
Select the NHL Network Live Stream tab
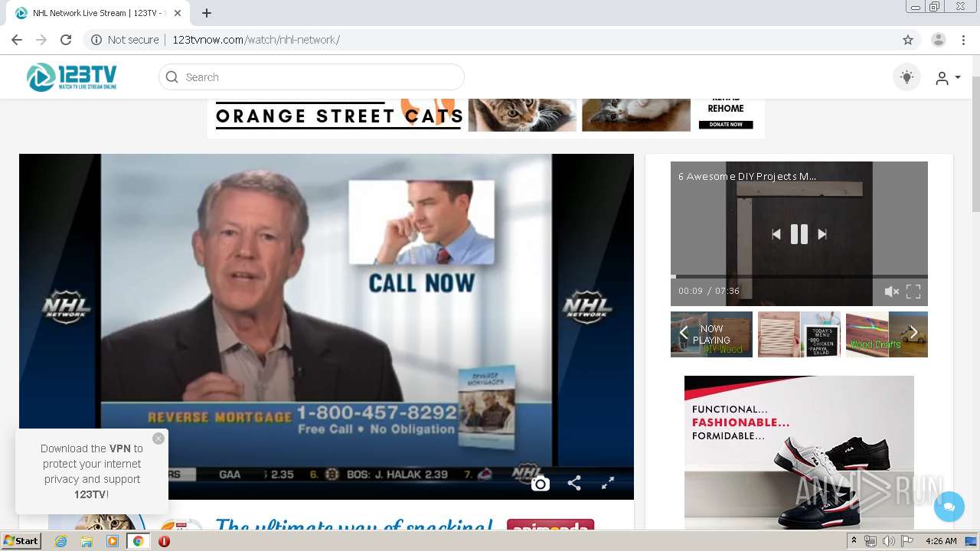pos(99,13)
